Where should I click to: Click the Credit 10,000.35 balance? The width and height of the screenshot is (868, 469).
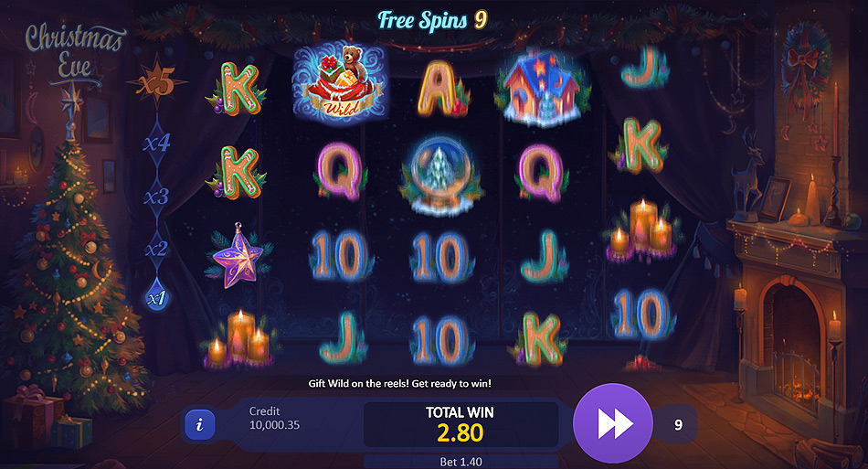pos(274,418)
